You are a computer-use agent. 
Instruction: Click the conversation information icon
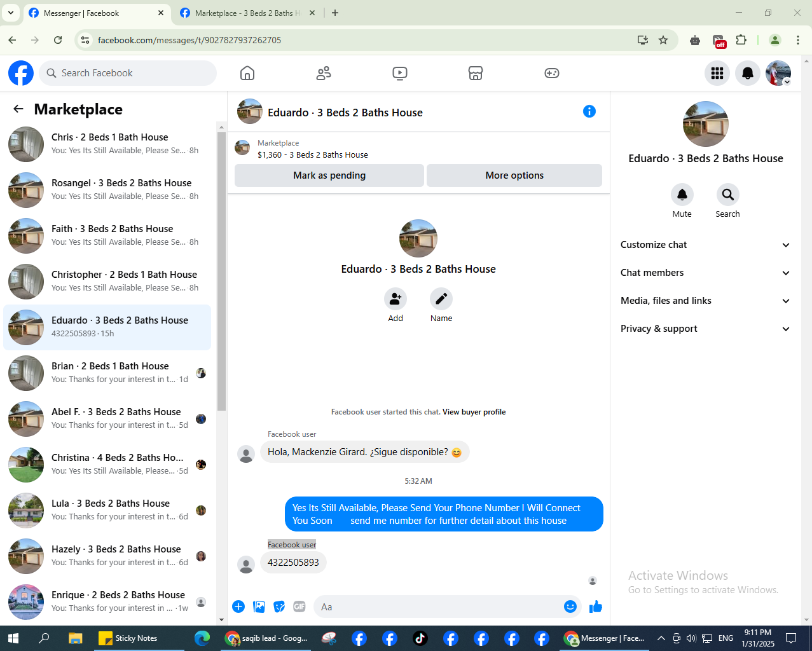click(x=589, y=111)
